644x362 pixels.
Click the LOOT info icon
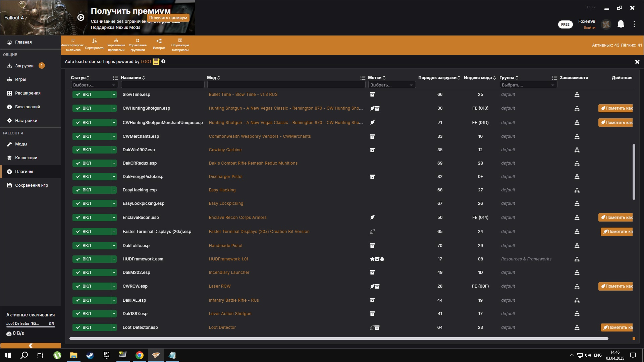tap(163, 62)
